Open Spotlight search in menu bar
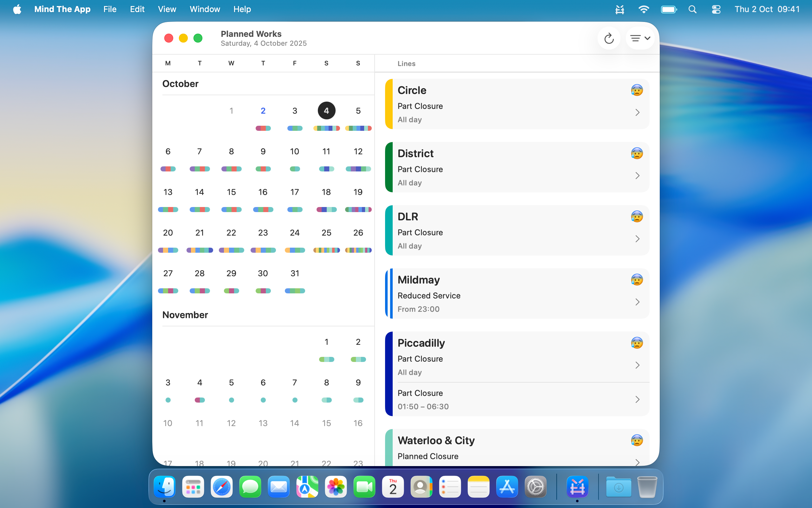 [x=692, y=10]
